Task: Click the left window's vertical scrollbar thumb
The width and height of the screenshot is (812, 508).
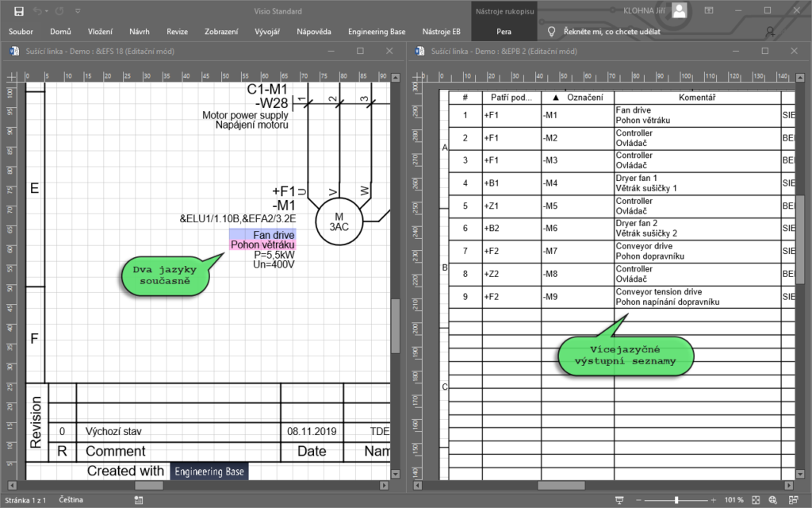Action: click(x=395, y=325)
